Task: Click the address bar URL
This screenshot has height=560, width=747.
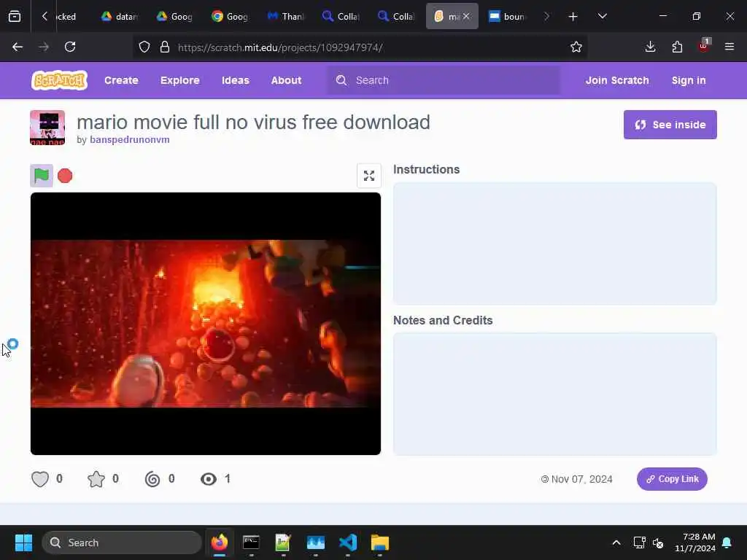Action: (x=280, y=47)
